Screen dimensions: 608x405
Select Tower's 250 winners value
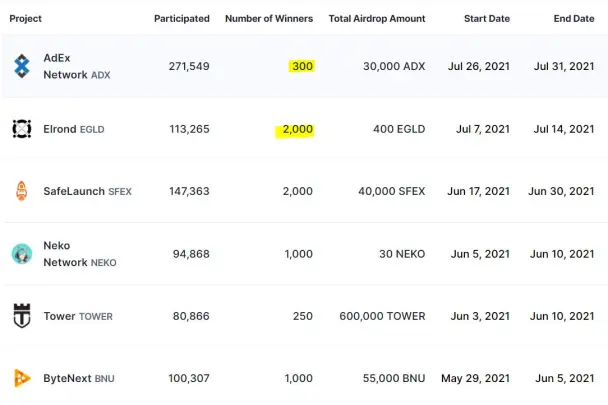(x=303, y=316)
